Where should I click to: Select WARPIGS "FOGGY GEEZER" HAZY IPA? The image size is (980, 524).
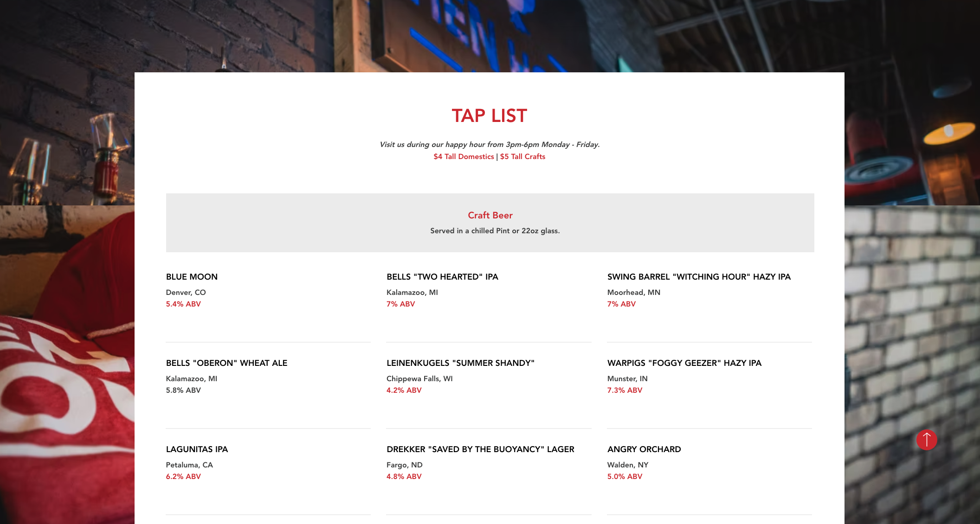point(684,363)
